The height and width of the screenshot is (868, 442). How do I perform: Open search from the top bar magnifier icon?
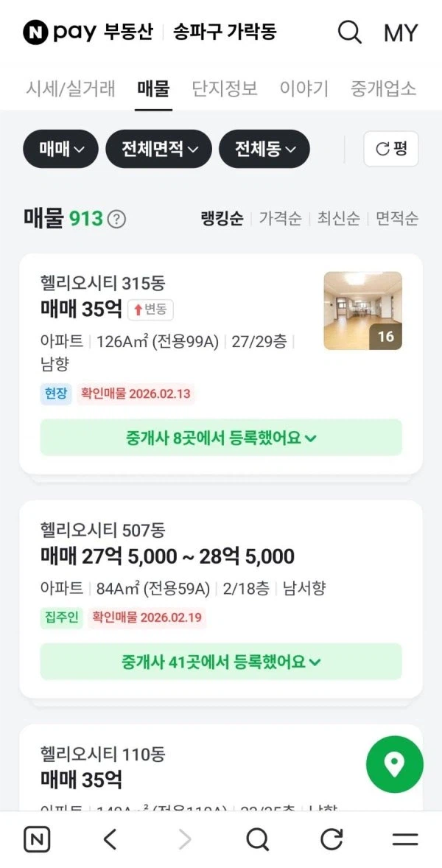(x=349, y=32)
